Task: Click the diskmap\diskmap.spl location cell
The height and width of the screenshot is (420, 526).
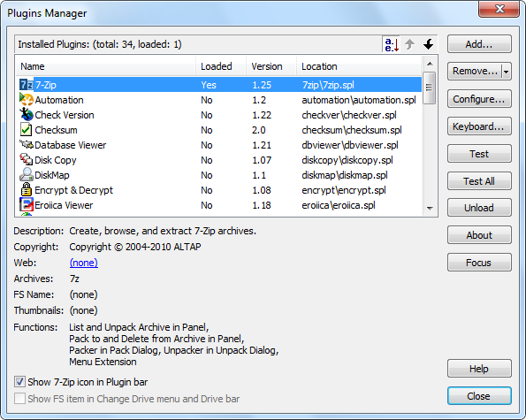Action: coord(345,175)
